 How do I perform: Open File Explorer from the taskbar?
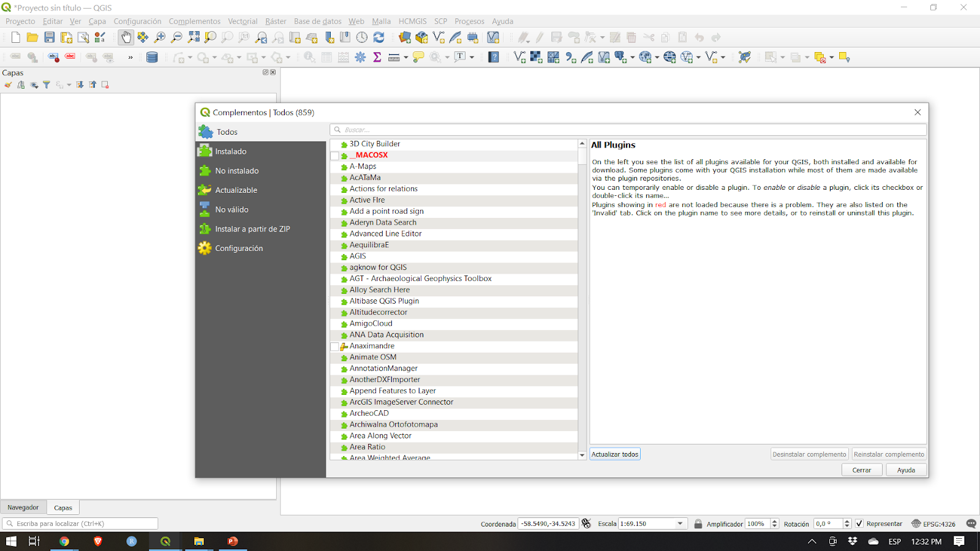(199, 541)
